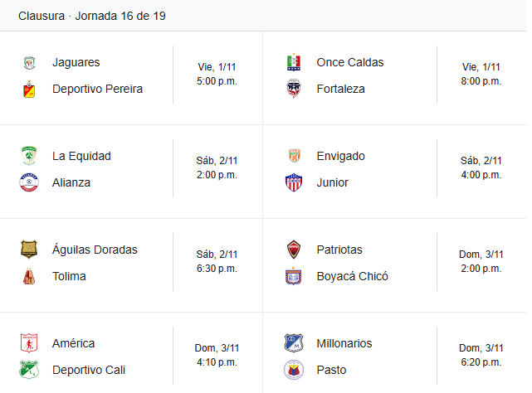The height and width of the screenshot is (393, 532).
Task: Click the Jaguares team crest
Action: [29, 63]
